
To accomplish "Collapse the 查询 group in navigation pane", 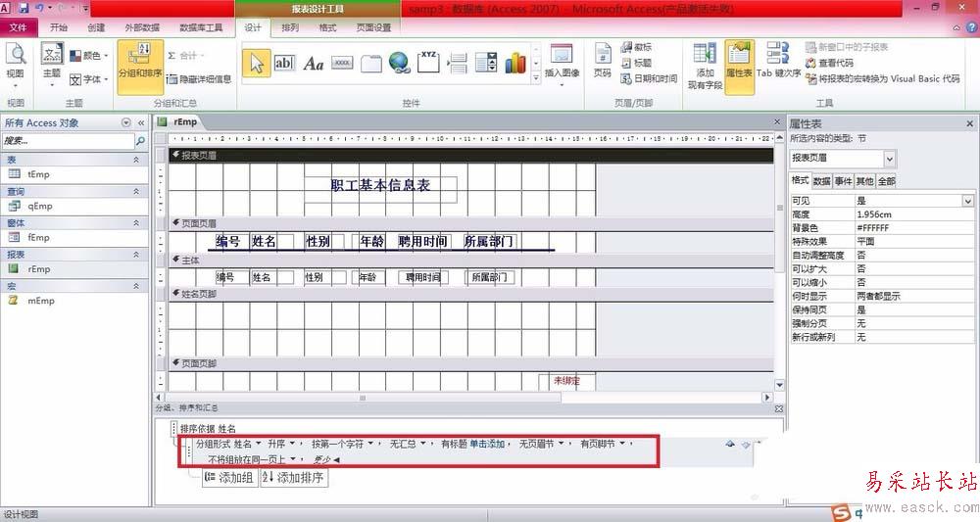I will (x=136, y=191).
